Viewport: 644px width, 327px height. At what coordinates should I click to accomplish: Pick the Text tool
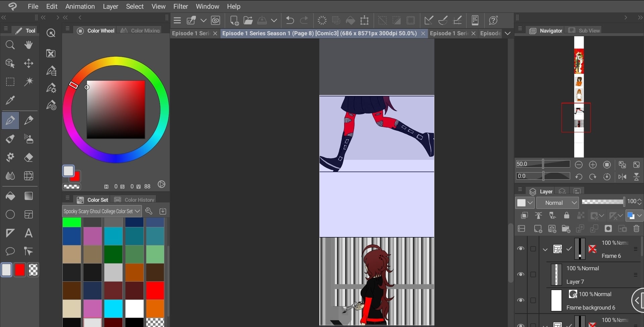pos(29,233)
